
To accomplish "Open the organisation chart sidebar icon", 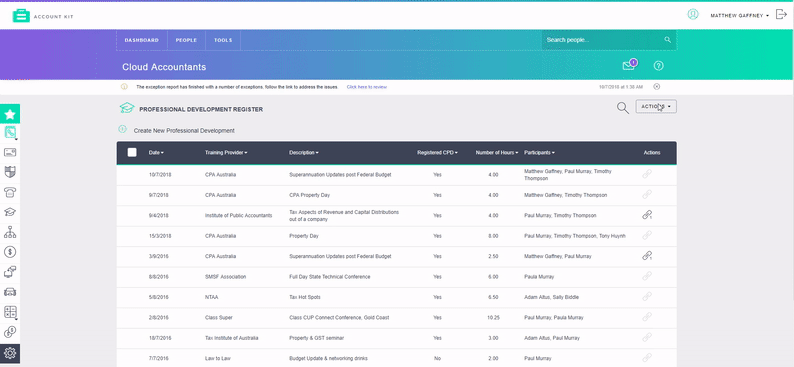I will [x=10, y=231].
